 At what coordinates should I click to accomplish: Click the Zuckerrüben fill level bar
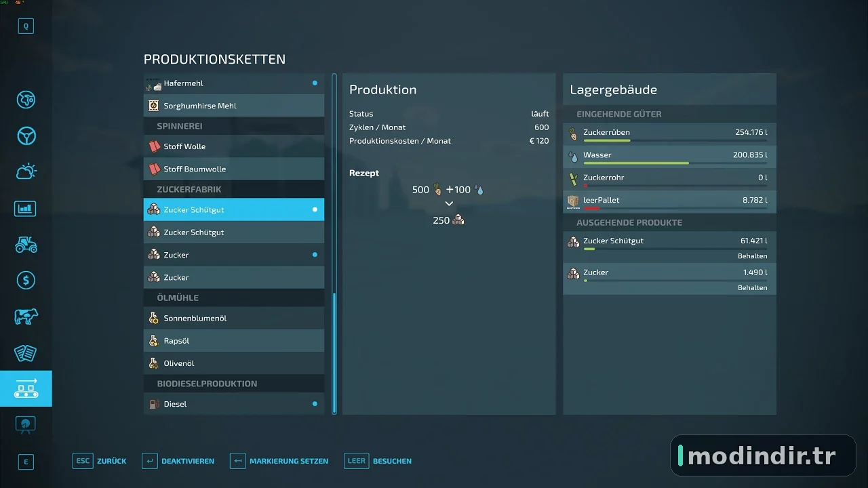pyautogui.click(x=675, y=141)
